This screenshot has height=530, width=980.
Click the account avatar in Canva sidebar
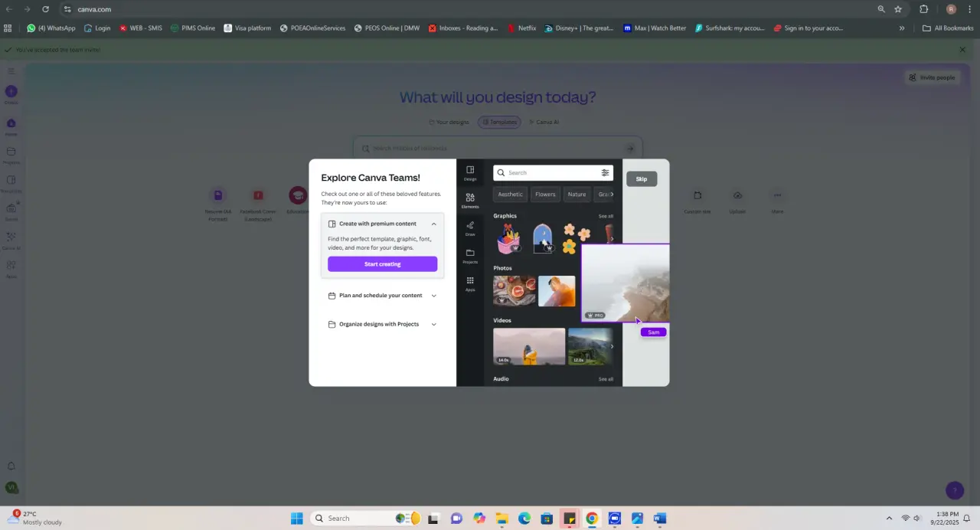tap(11, 487)
